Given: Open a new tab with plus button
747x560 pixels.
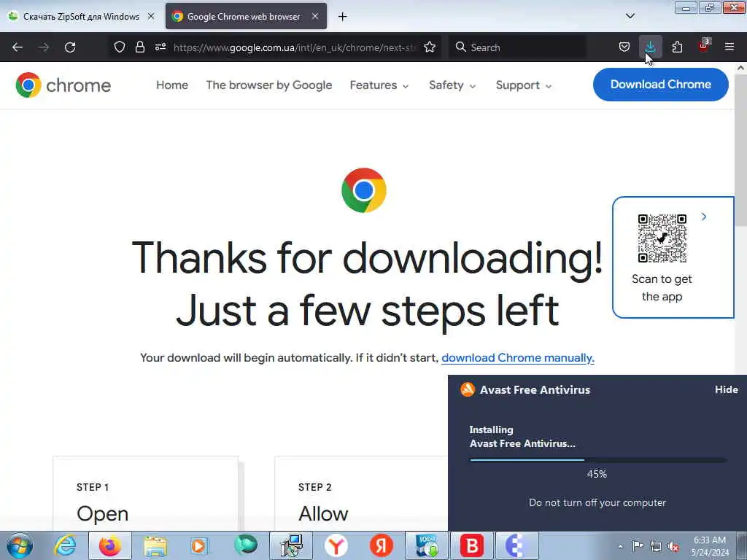Looking at the screenshot, I should [x=342, y=17].
